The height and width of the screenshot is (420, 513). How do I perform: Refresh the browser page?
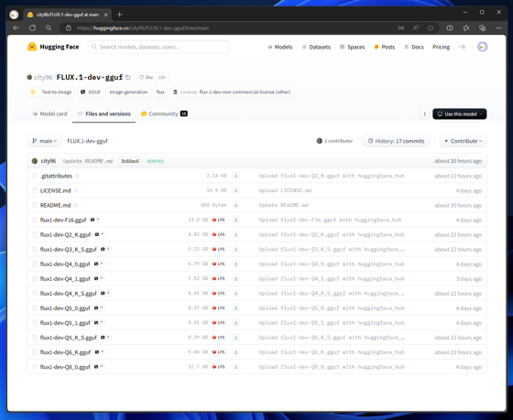(32, 28)
